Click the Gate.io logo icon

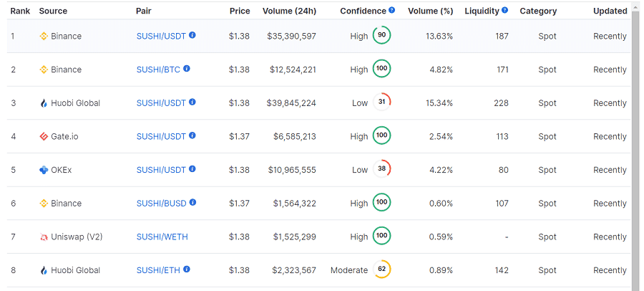click(44, 136)
